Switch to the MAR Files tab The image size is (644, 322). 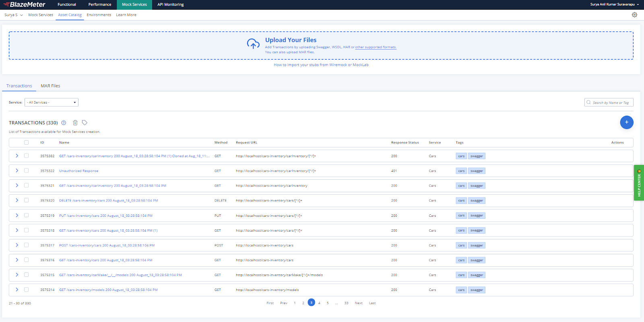(50, 86)
